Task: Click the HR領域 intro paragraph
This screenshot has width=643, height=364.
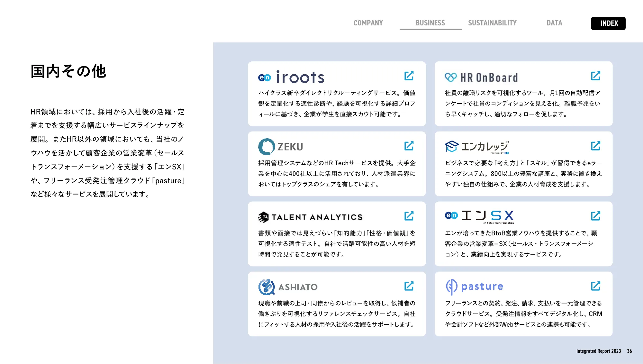Action: coord(108,153)
